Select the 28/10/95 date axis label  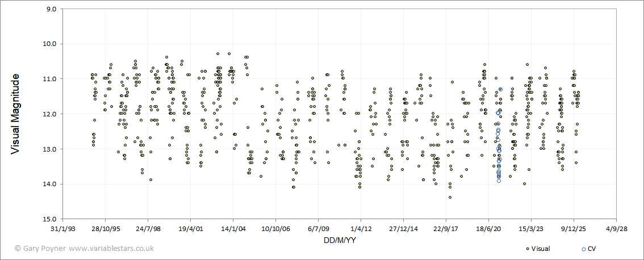tap(105, 229)
